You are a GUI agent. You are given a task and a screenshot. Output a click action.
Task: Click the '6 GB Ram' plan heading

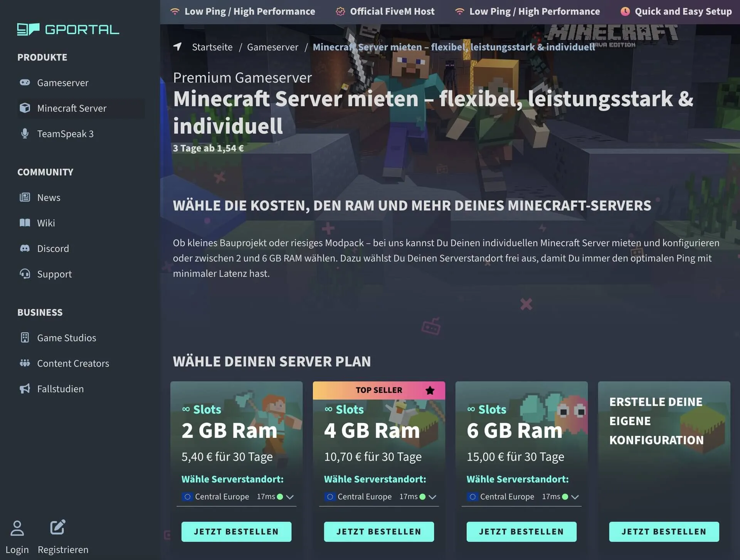[515, 431]
